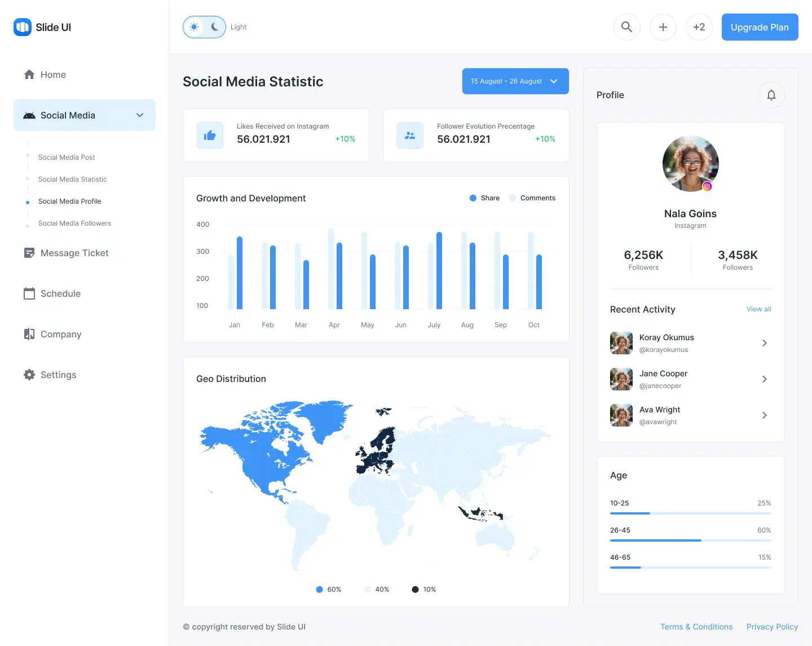
Task: Click the Settings gear icon
Action: tap(29, 375)
